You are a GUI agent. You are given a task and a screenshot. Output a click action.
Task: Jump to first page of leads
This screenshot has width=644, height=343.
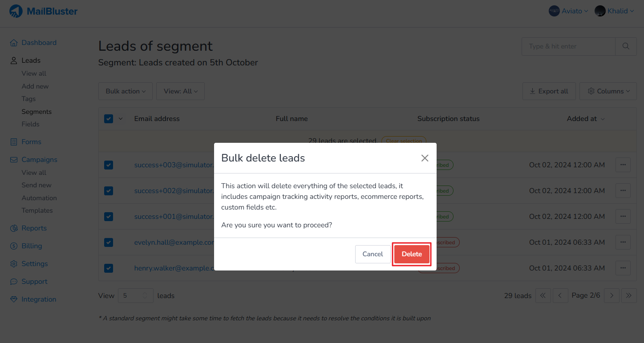pyautogui.click(x=543, y=296)
